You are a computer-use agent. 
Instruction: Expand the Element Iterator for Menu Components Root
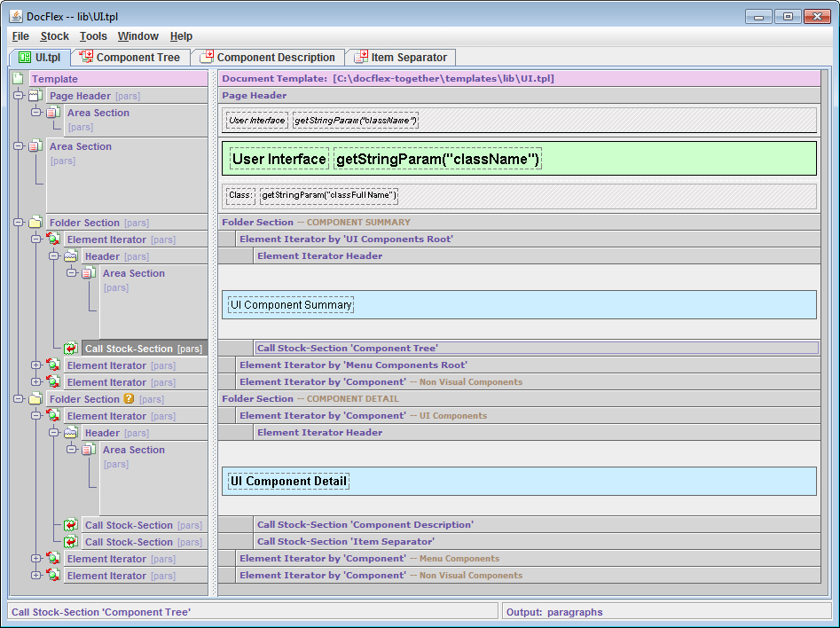coord(36,365)
